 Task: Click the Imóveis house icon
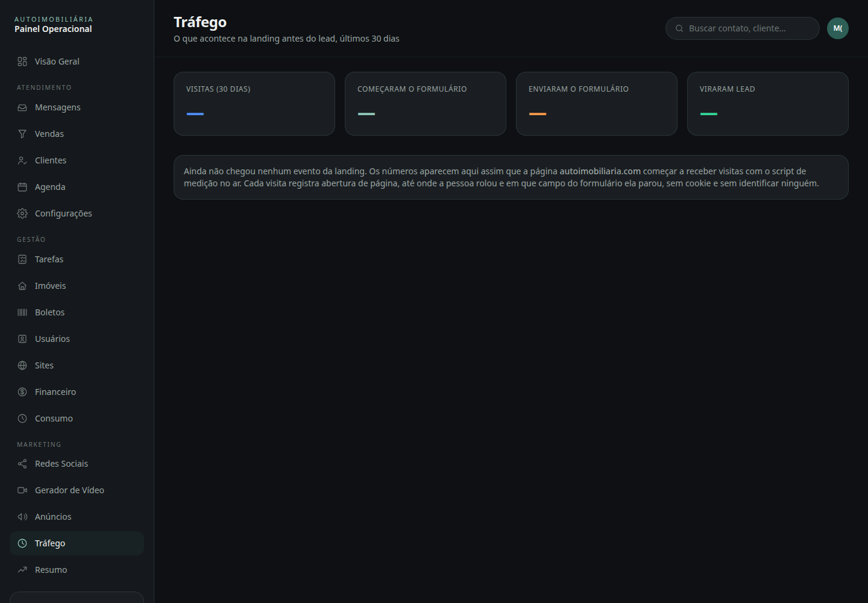[x=22, y=286]
